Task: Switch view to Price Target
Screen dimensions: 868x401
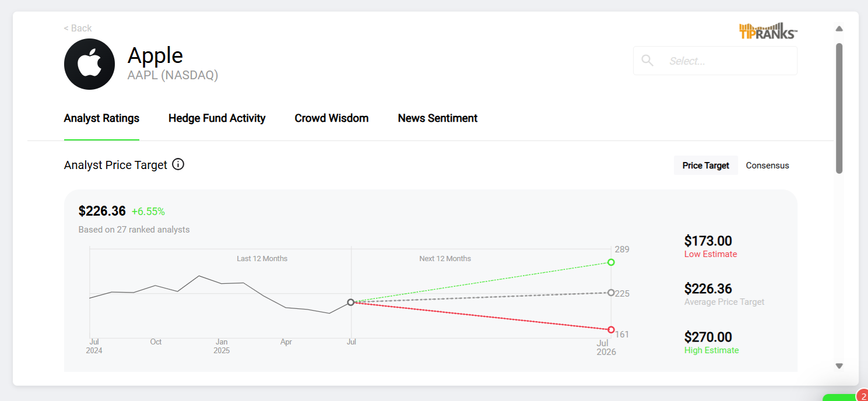Action: point(705,166)
